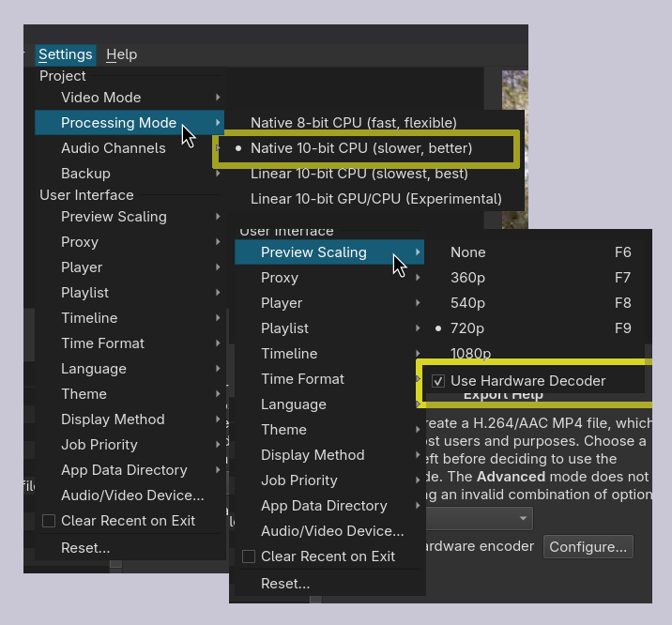Screen dimensions: 672x625
Task: Choose 360p preview scaling
Action: [467, 278]
